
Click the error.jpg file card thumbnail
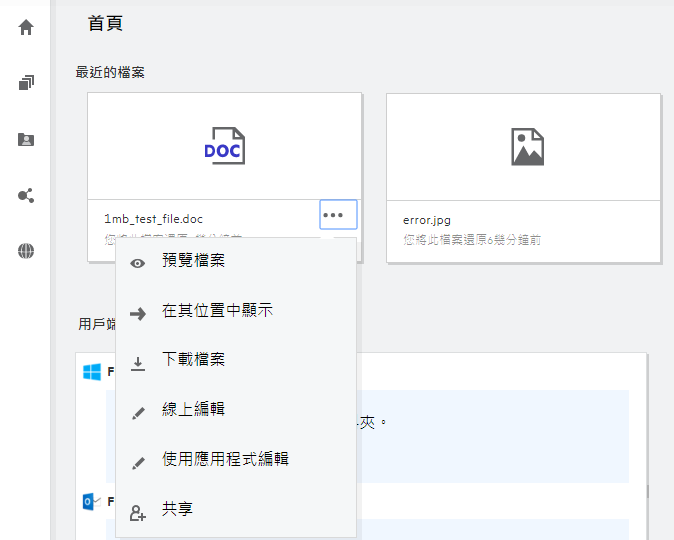(523, 147)
